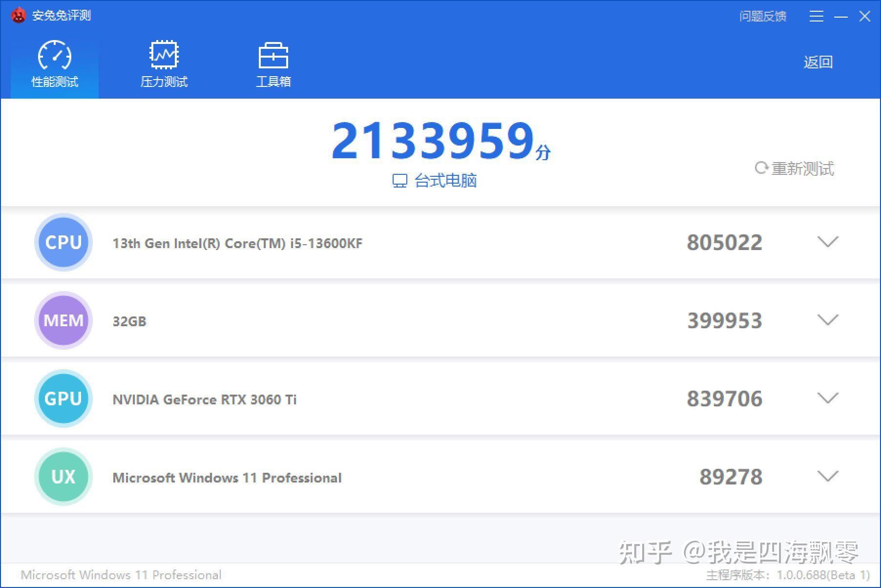The width and height of the screenshot is (881, 588).
Task: Click the 台式电脑 monitor icon
Action: pyautogui.click(x=400, y=180)
